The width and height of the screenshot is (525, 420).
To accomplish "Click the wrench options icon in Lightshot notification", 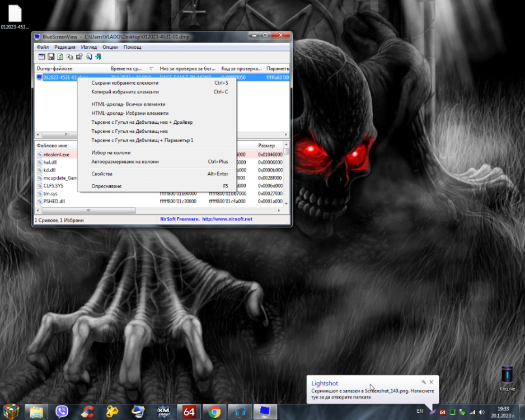I will 423,382.
